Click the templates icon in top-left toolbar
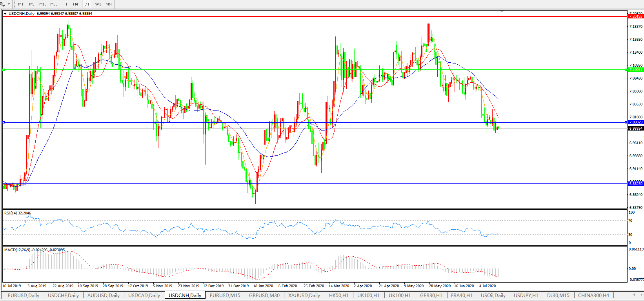The image size is (644, 301). 3,4
